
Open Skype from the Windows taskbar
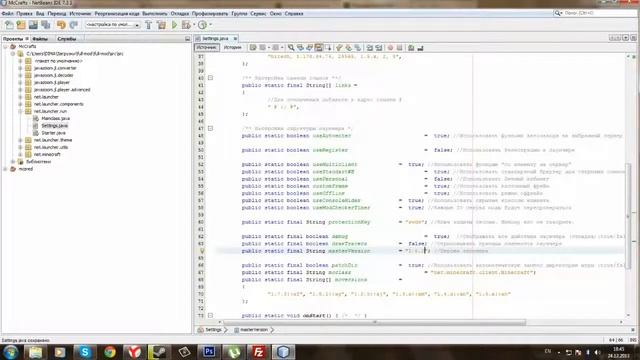click(85, 352)
